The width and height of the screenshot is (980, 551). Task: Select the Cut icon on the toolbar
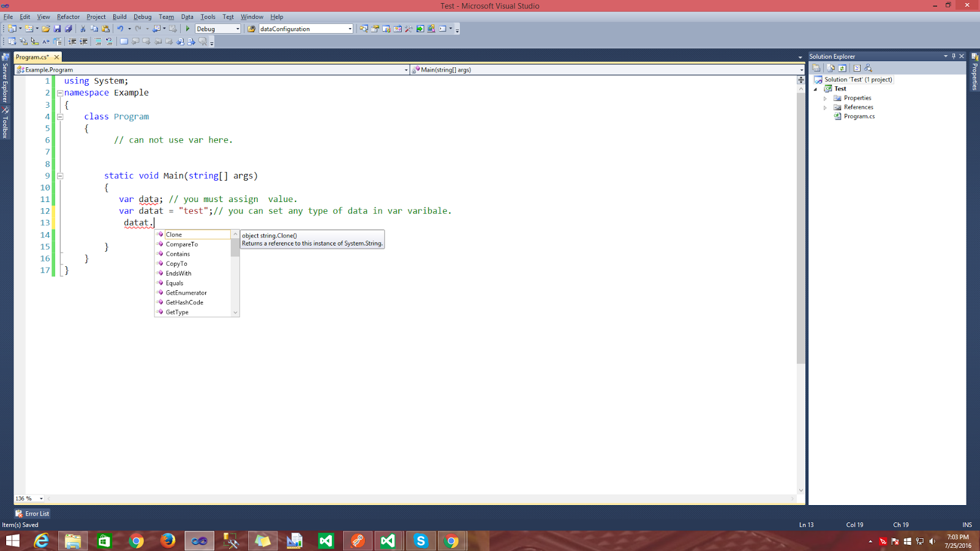(x=82, y=28)
